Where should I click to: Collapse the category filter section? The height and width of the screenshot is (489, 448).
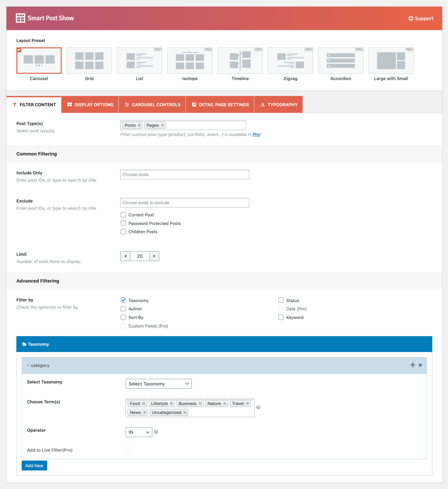pyautogui.click(x=28, y=365)
